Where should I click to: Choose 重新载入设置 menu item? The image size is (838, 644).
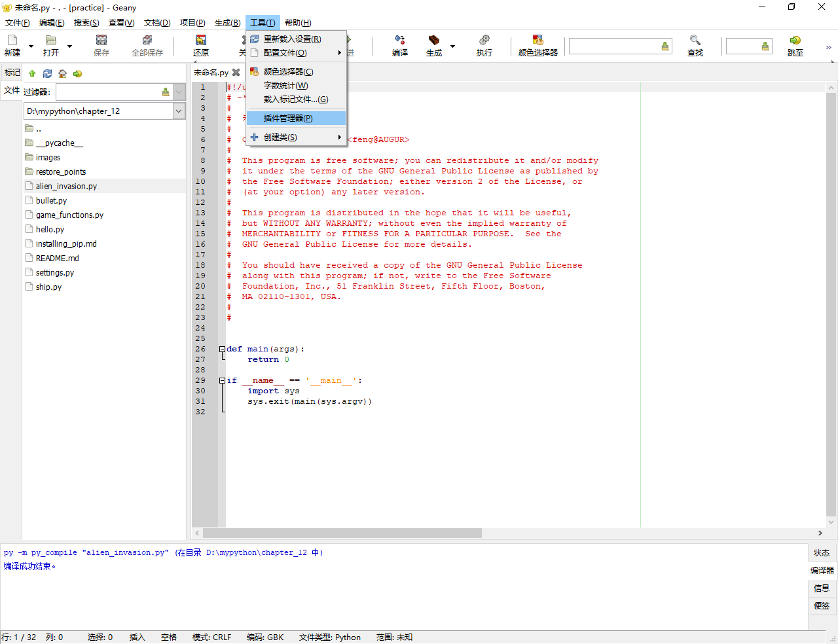[x=296, y=39]
